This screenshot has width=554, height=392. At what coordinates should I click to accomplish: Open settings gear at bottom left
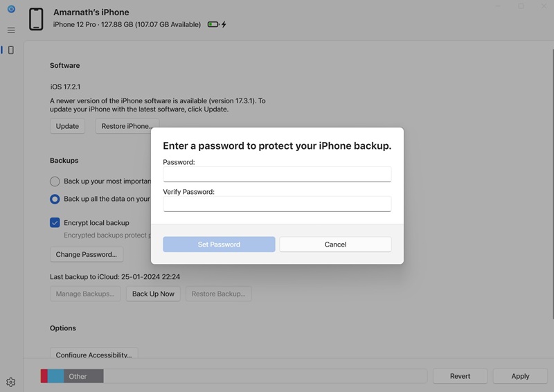point(11,382)
